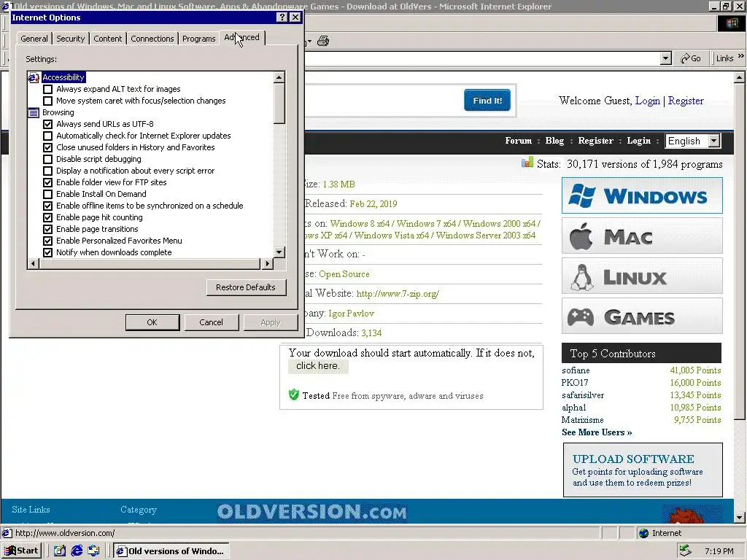Screen dimensions: 747x560
Task: Open the Forum link in the black nav bar
Action: tap(519, 141)
